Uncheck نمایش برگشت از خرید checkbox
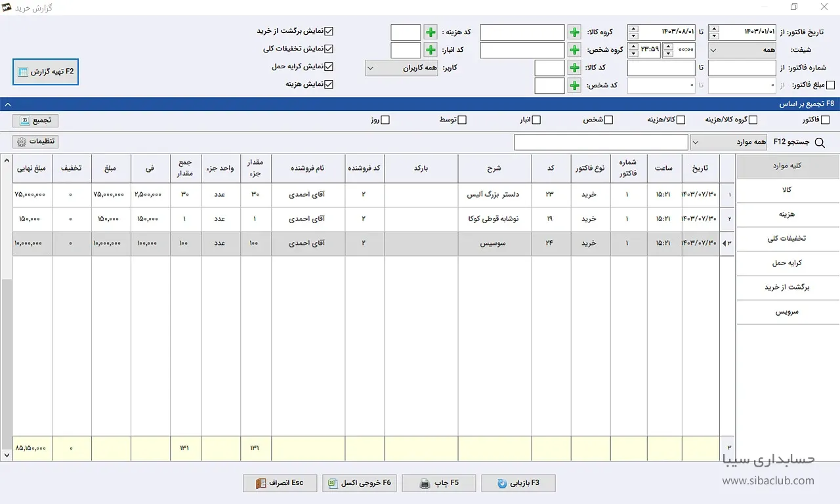840x504 pixels. coord(329,31)
